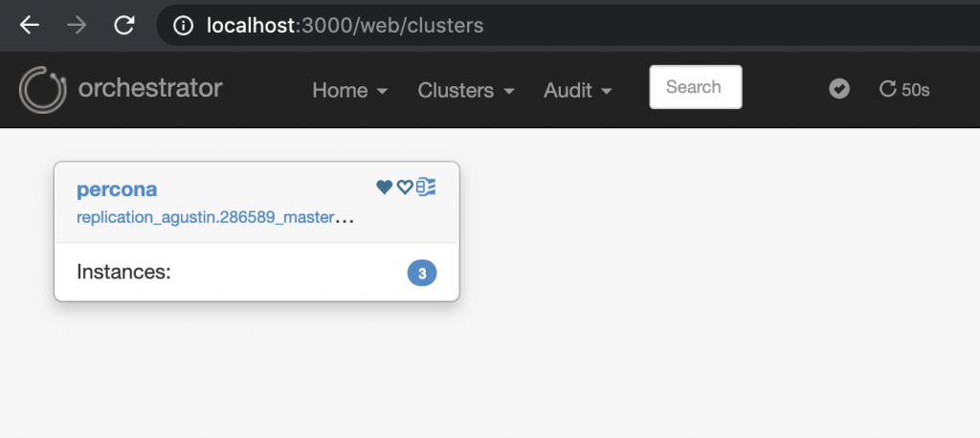This screenshot has height=438, width=980.
Task: Click the orchestrator brand name text
Action: [x=150, y=89]
